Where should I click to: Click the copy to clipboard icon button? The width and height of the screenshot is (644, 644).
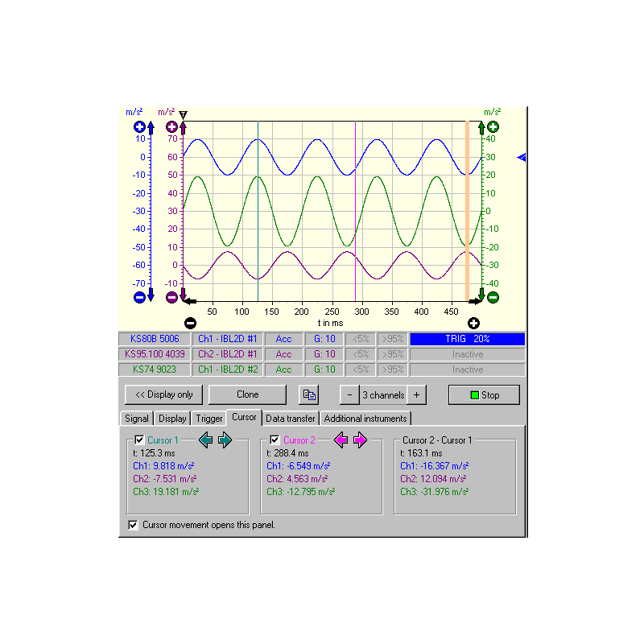pyautogui.click(x=308, y=395)
